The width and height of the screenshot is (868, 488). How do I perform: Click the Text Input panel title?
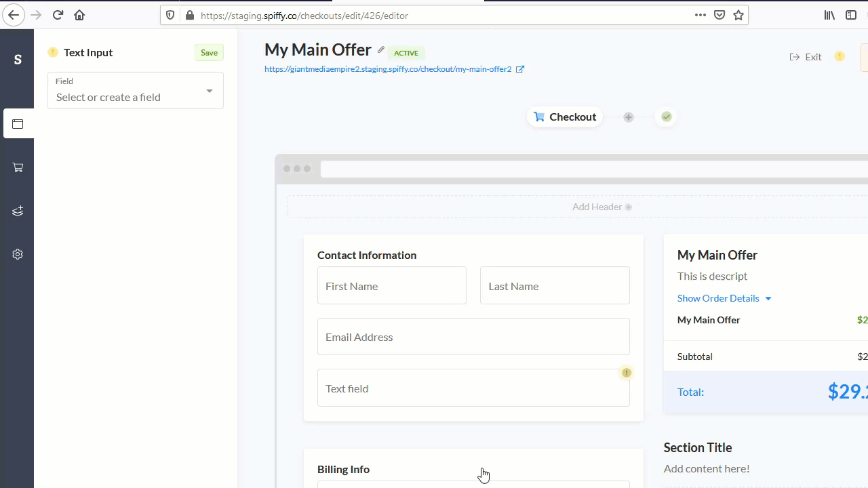pyautogui.click(x=88, y=52)
